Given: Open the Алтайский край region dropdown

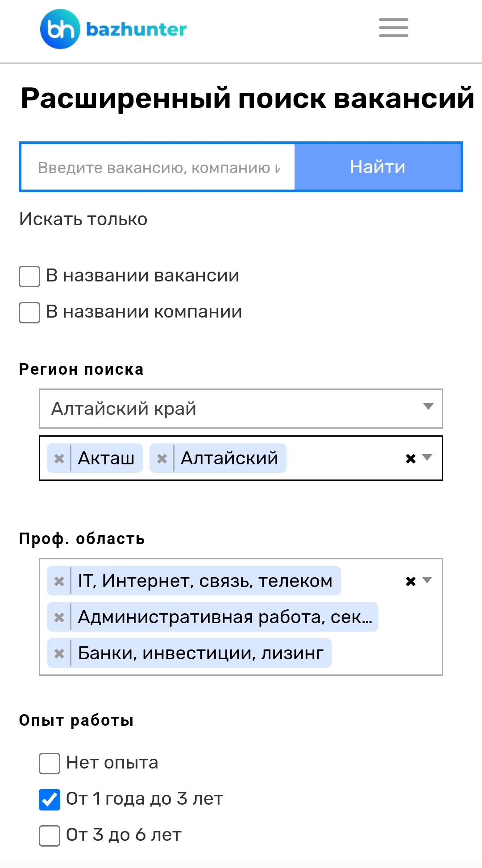Looking at the screenshot, I should 241,409.
